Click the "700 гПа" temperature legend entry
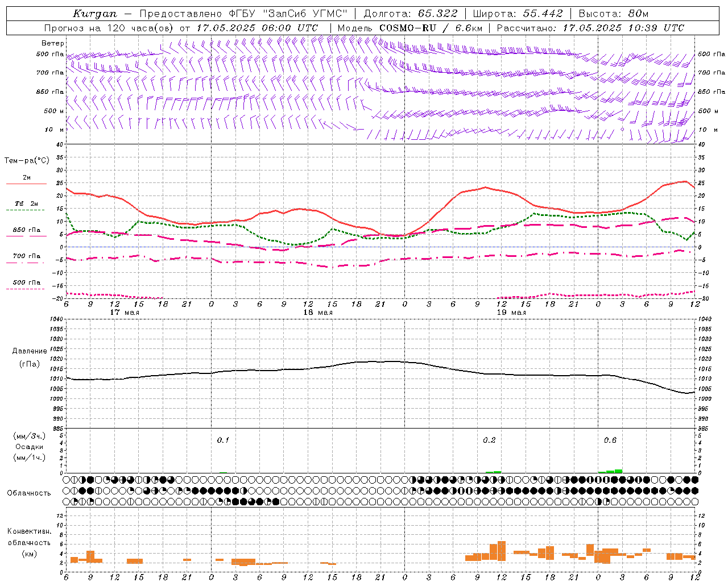The image size is (728, 582). coord(27,256)
